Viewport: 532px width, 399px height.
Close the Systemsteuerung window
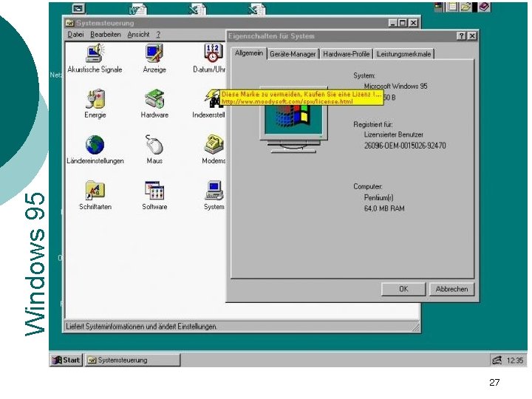click(x=413, y=23)
